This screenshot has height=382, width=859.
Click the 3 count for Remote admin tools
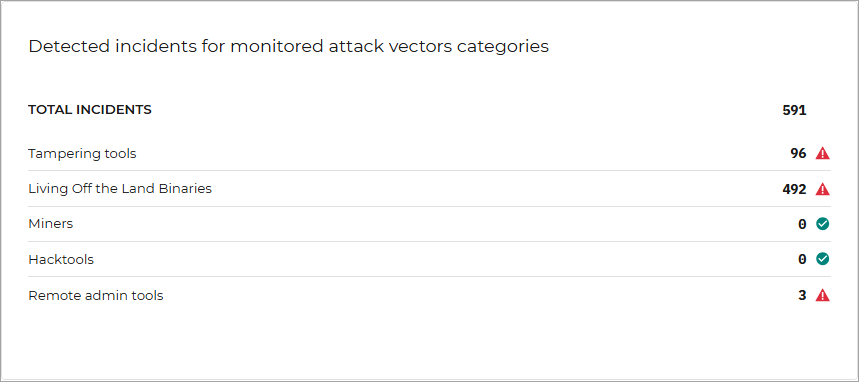[x=802, y=295]
